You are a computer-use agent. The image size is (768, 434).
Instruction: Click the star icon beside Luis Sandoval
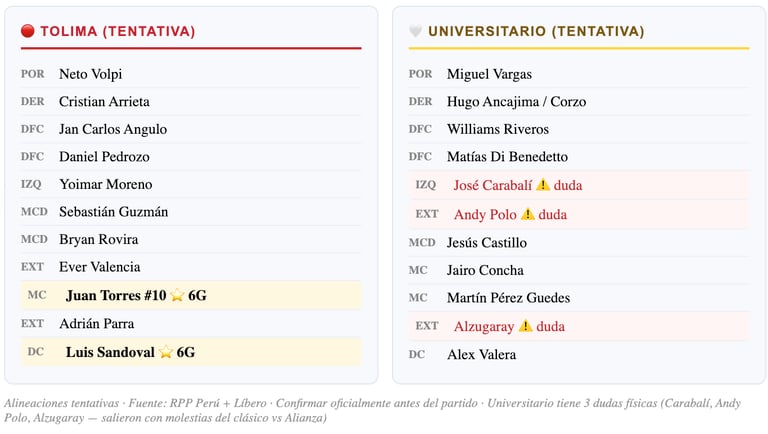pyautogui.click(x=166, y=352)
